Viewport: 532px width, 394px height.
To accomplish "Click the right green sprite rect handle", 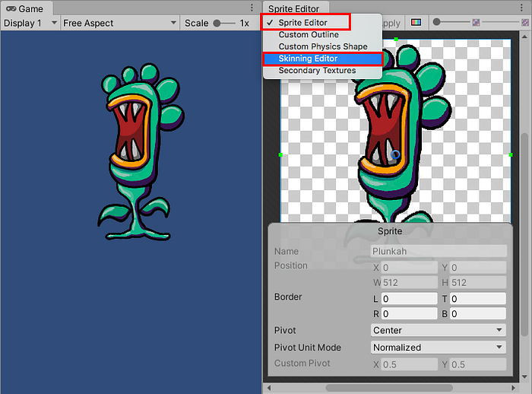I will point(511,155).
